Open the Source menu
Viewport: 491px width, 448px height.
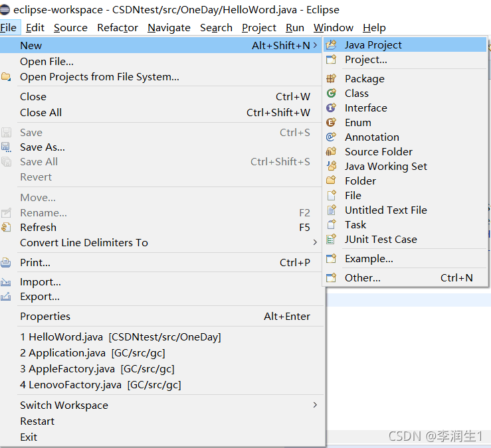coord(70,28)
